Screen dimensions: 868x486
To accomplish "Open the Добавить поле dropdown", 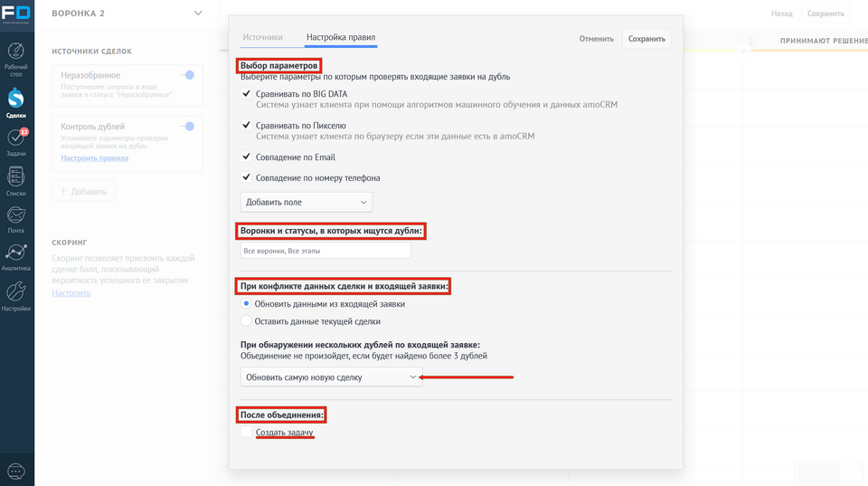I will tap(306, 202).
